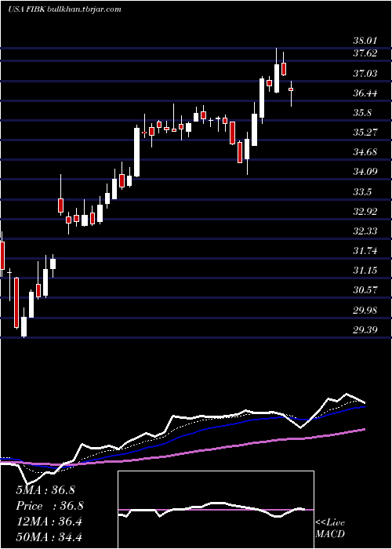
Task: Click the 33.5 price axis label
Action: 362,192
